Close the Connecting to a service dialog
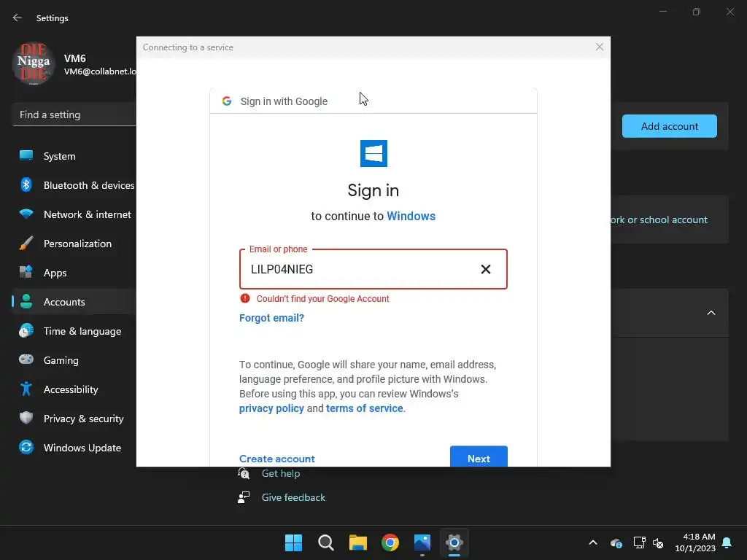747x560 pixels. click(600, 47)
